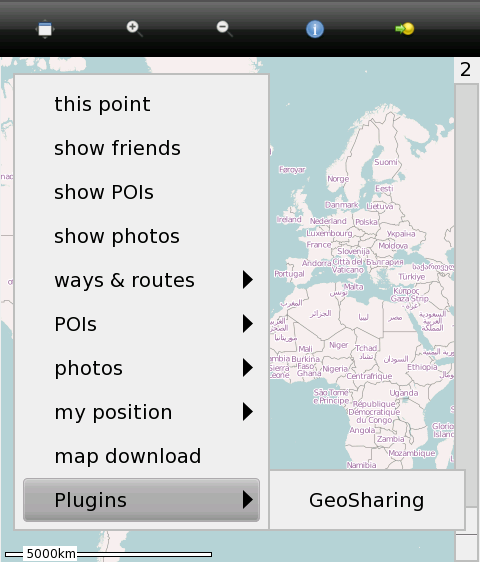Click the zoom level number 2 indicator
The width and height of the screenshot is (480, 562).
click(x=465, y=70)
